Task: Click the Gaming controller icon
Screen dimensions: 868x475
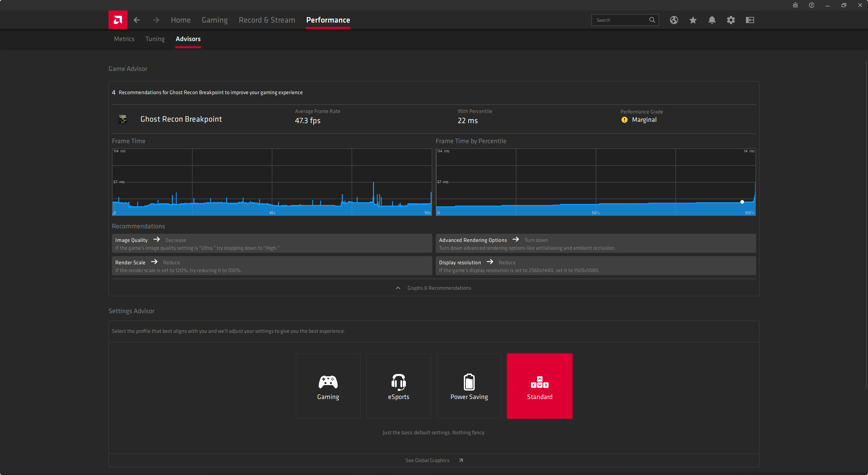Action: [328, 382]
